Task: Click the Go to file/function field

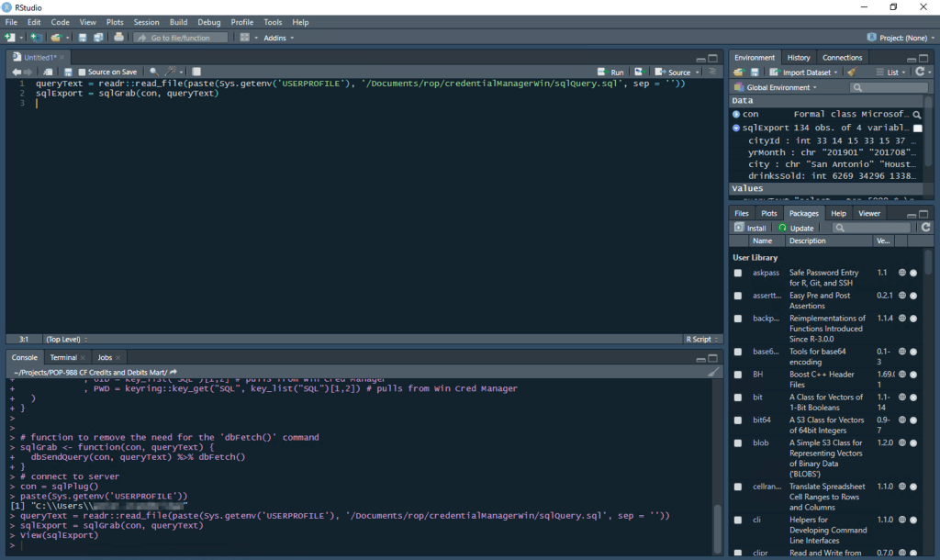Action: (179, 38)
